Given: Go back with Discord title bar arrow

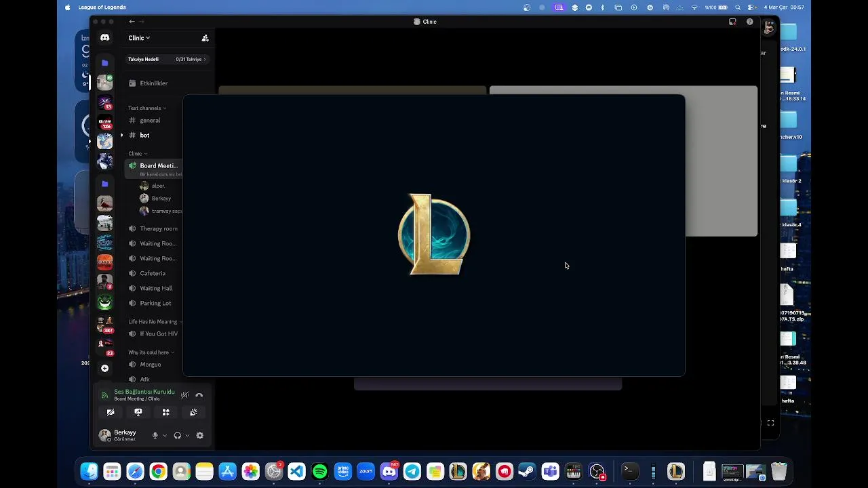Looking at the screenshot, I should pos(132,22).
